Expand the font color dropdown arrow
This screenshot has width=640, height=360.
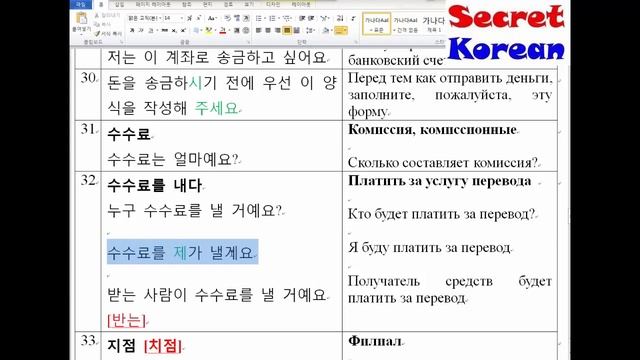(x=229, y=30)
